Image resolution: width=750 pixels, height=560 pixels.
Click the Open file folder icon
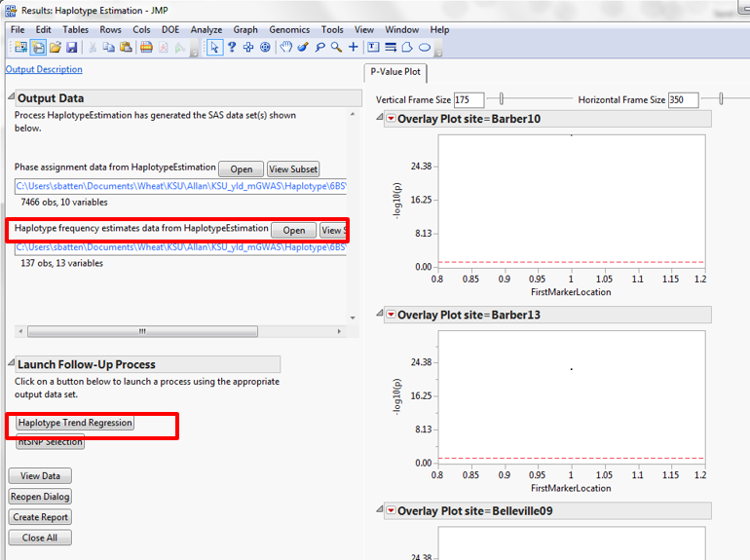tap(55, 47)
